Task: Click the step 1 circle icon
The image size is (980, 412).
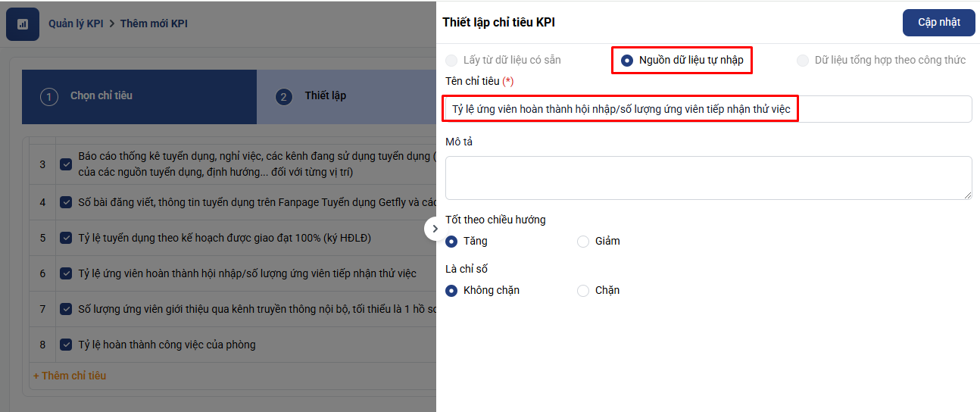Action: pos(49,97)
